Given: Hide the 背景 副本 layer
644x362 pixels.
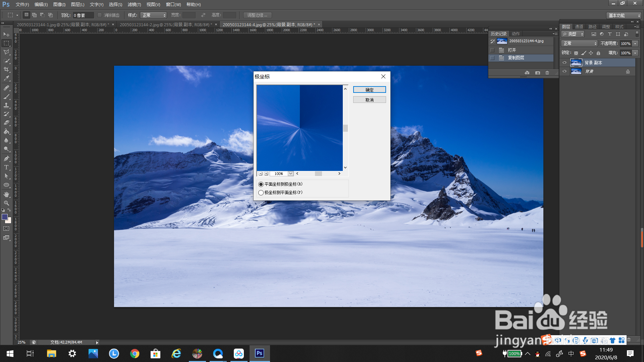Looking at the screenshot, I should click(x=565, y=63).
